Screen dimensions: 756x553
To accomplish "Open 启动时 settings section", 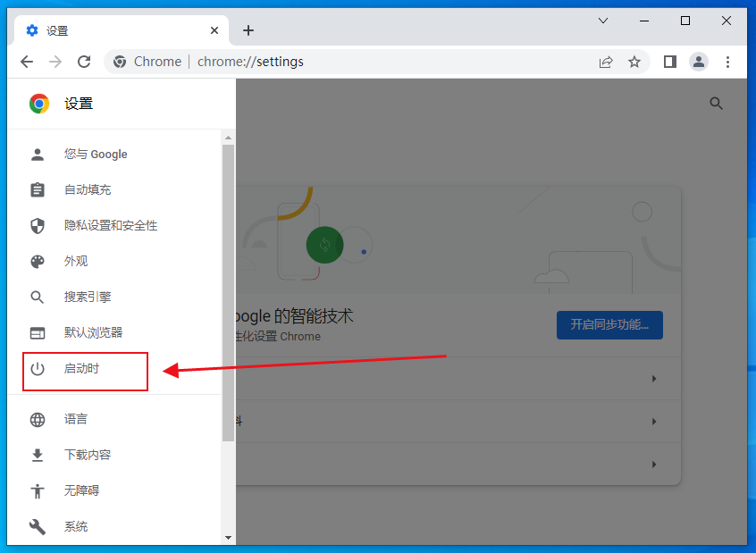I will point(114,369).
